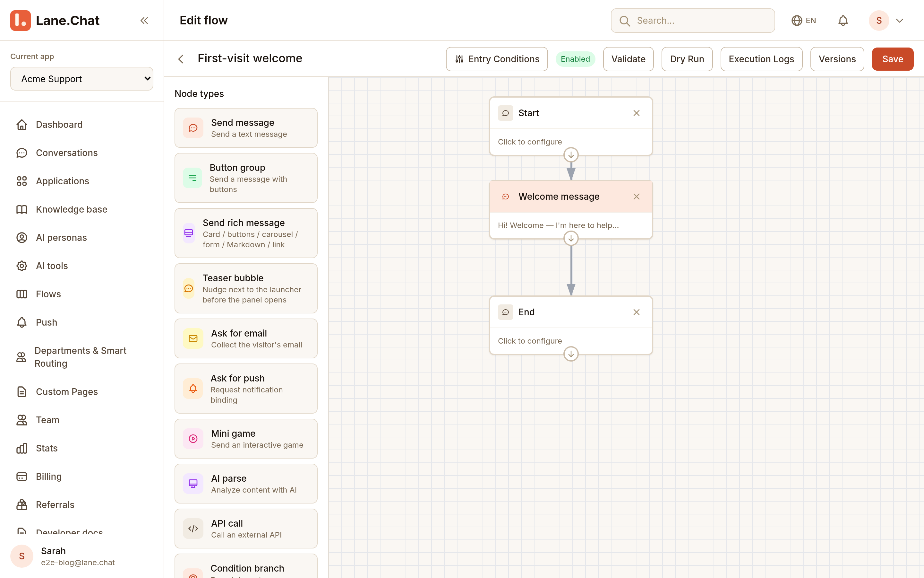Click the Welcome message node chat icon
Viewport: 924px width, 578px height.
click(x=506, y=197)
